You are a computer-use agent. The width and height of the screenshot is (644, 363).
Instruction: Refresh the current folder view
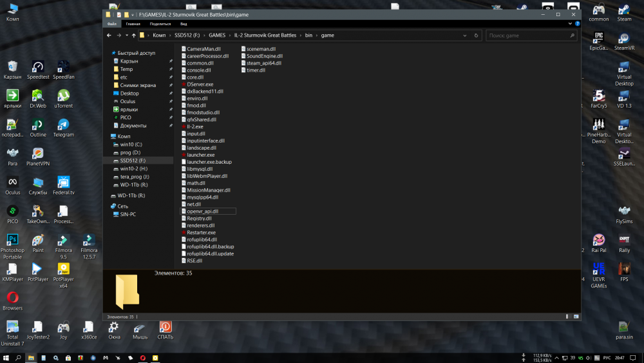[x=476, y=35]
